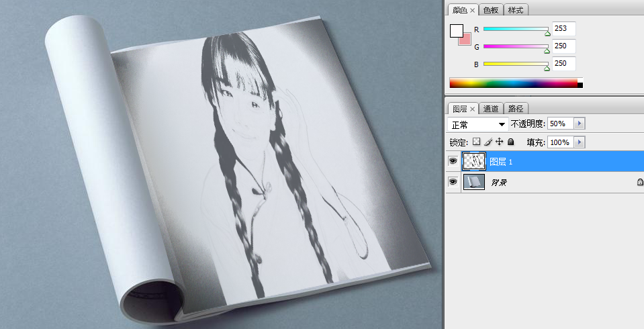This screenshot has width=644, height=329.
Task: Select the 颜色 tab
Action: pos(459,10)
